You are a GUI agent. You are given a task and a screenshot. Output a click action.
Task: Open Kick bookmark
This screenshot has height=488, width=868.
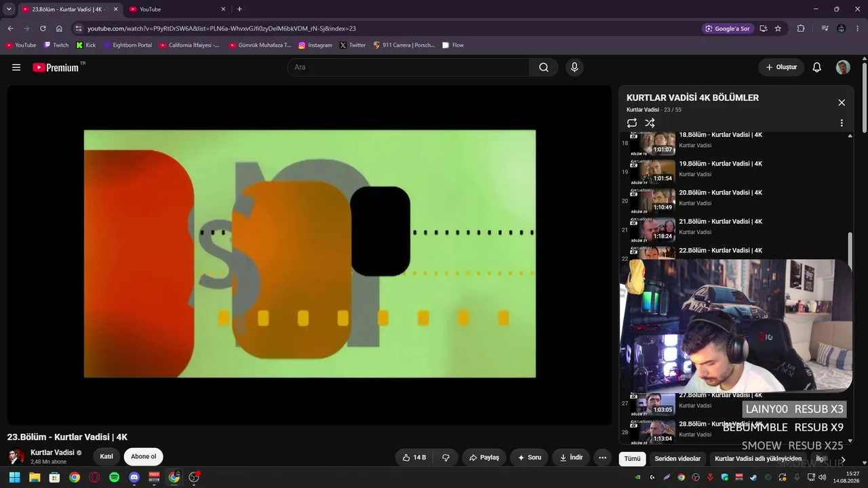point(86,45)
